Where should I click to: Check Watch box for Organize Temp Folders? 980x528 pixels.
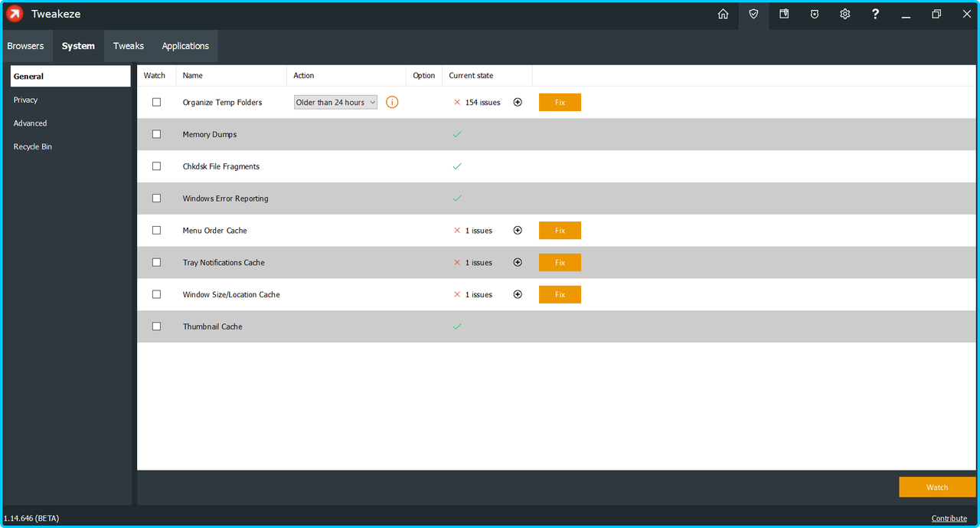[x=157, y=102]
